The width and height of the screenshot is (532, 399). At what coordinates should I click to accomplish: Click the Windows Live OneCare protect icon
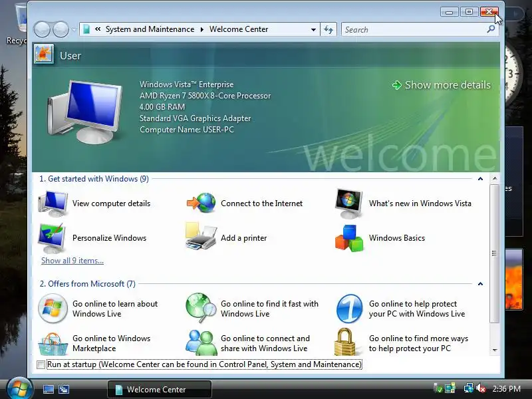(x=350, y=309)
